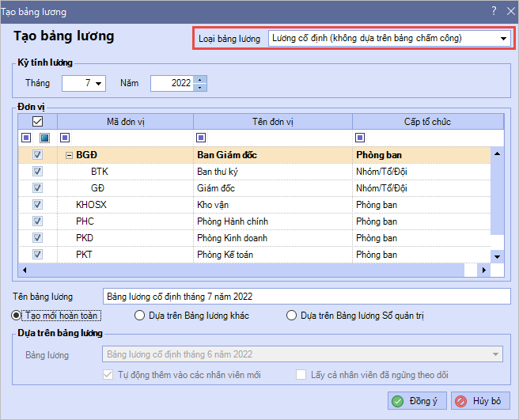Click the filter icon under Tên đơn vị

[201, 138]
